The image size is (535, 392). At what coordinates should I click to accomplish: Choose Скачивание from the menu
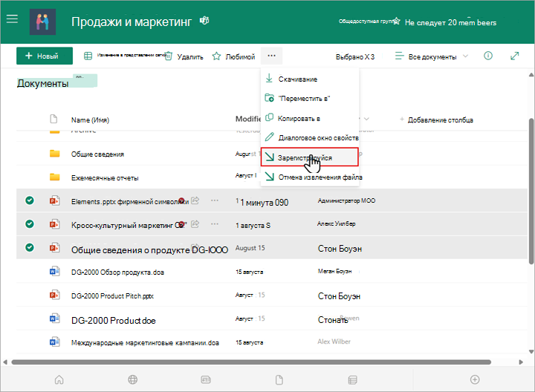tap(310, 79)
